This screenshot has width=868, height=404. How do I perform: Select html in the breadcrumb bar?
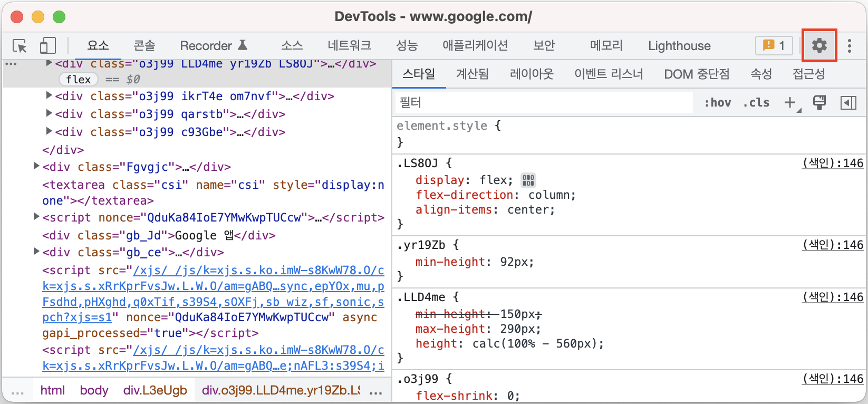[53, 390]
